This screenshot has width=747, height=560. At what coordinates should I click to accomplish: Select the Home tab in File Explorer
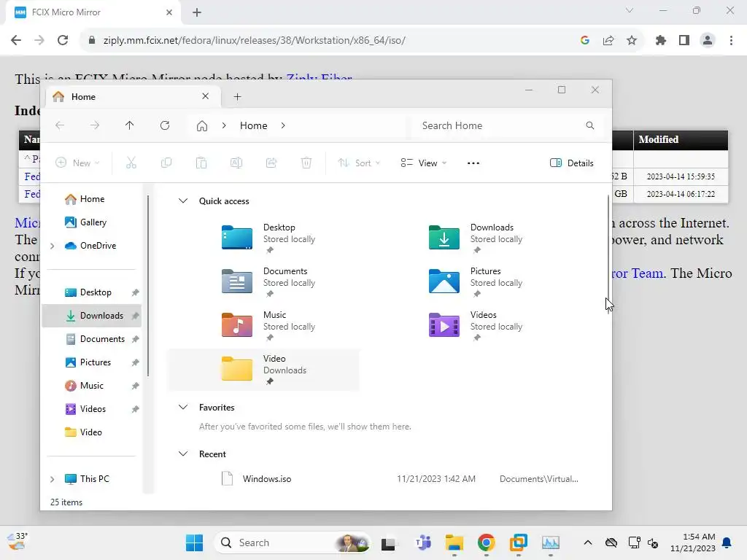(x=133, y=97)
